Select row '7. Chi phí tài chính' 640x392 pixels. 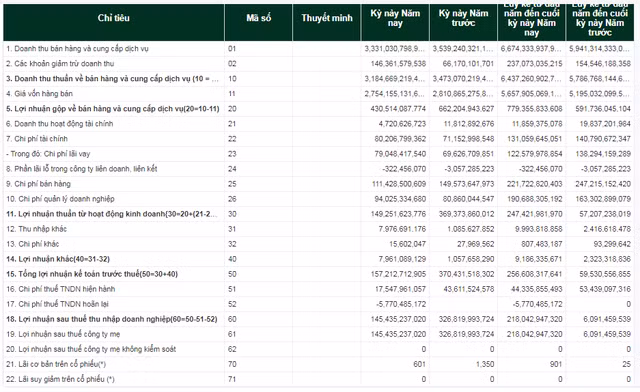319,139
